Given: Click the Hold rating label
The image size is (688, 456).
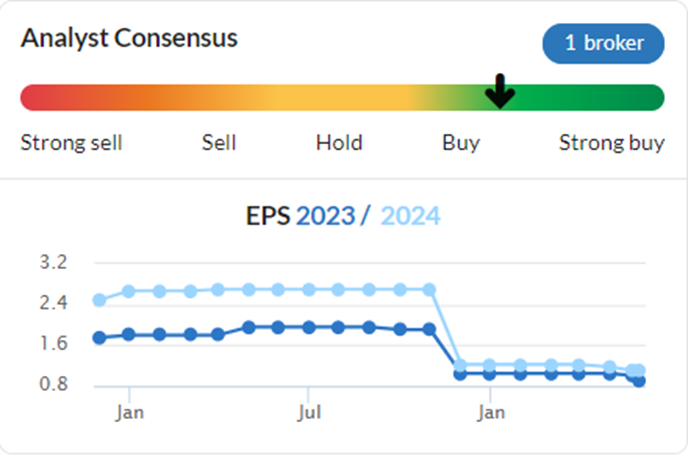Looking at the screenshot, I should [x=339, y=143].
